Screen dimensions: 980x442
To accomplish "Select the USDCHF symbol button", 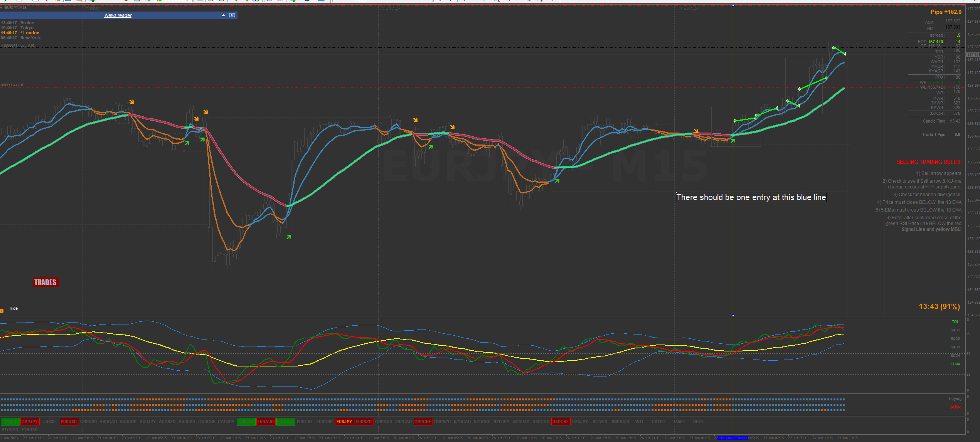I will coord(560,422).
